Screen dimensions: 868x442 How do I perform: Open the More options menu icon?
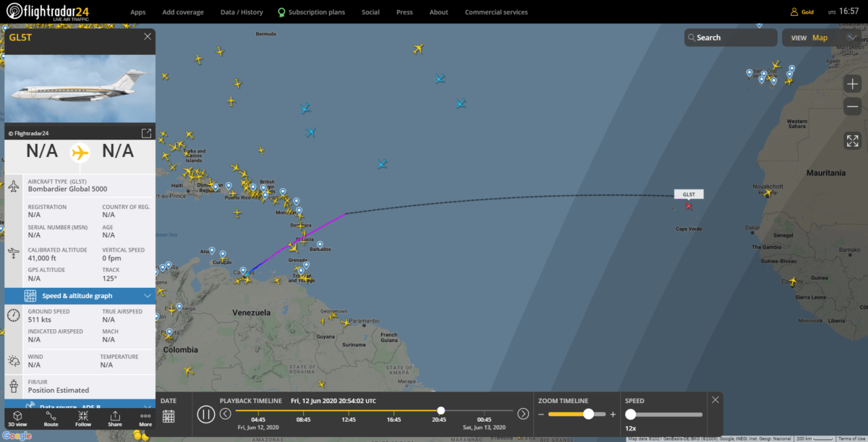click(x=145, y=418)
